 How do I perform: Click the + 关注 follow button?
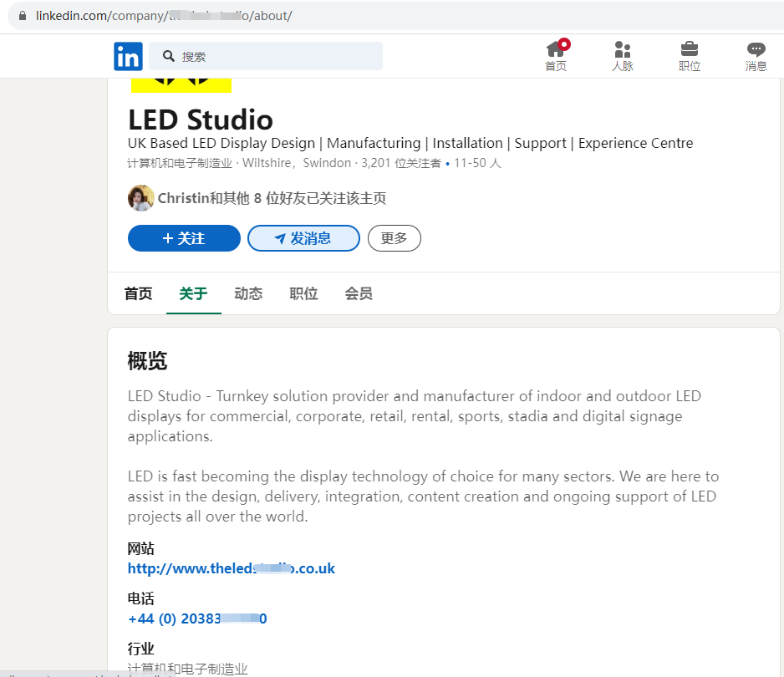[x=184, y=238]
